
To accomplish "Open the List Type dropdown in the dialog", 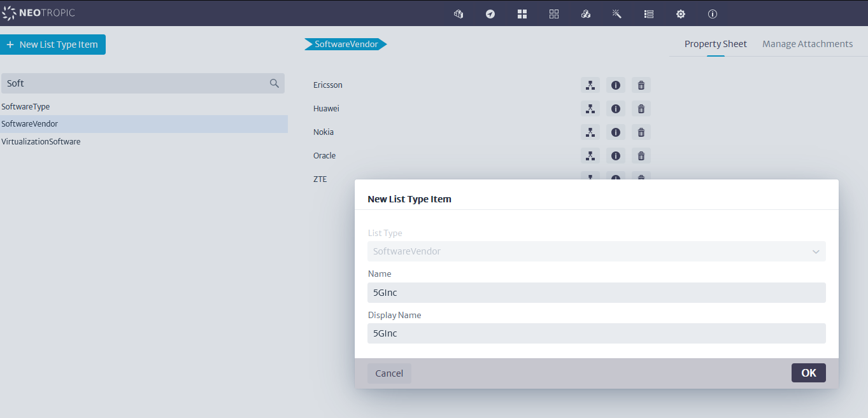I will 816,251.
